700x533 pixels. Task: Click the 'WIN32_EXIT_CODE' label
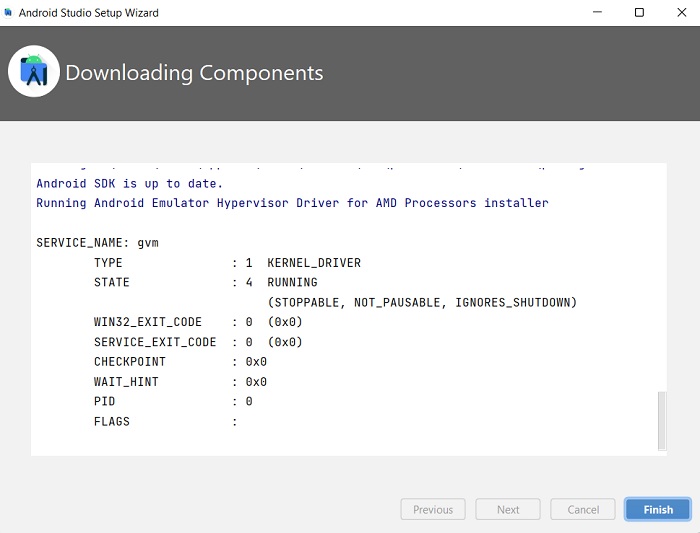point(148,322)
